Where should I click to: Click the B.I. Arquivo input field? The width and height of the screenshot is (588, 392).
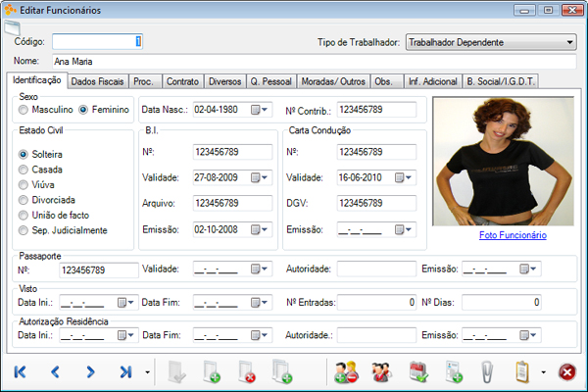coord(232,203)
